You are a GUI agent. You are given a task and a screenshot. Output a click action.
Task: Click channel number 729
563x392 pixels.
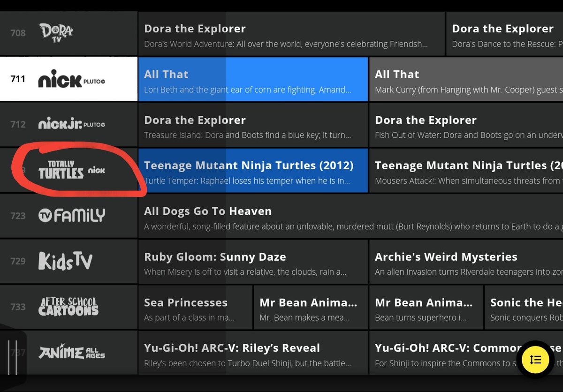18,261
